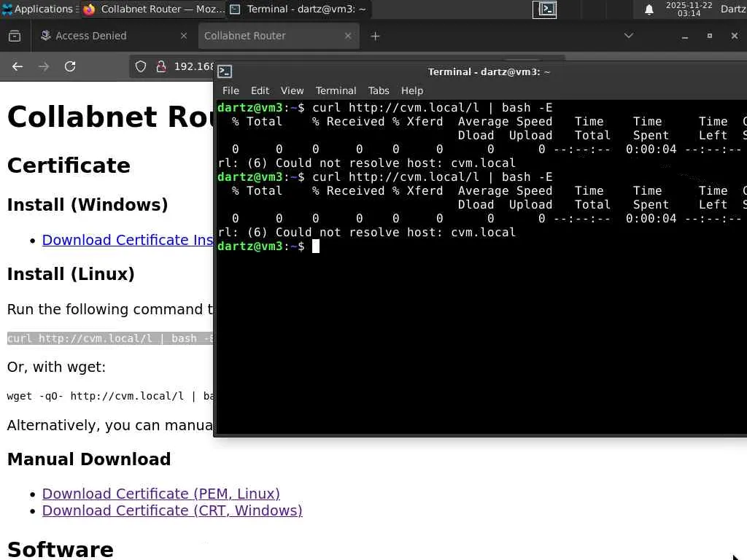747x560 pixels.
Task: Go back in Firefox history
Action: (18, 66)
